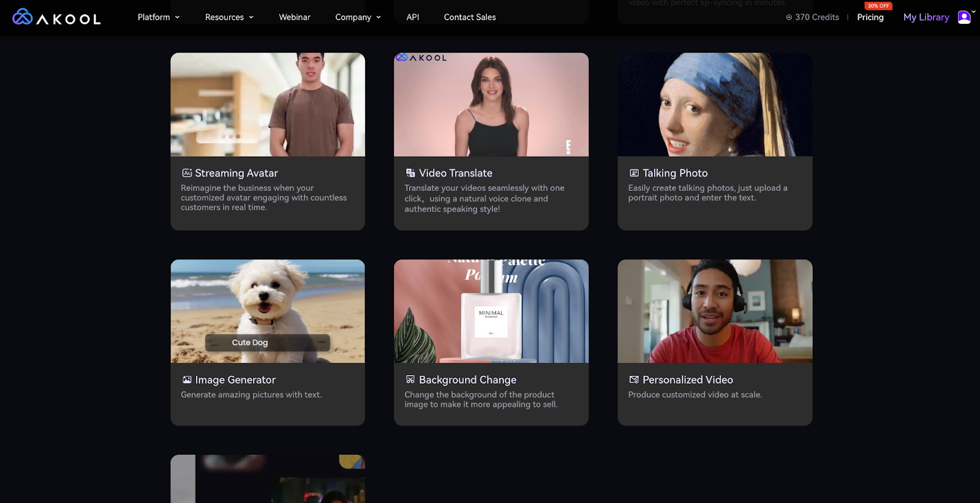Select the Talking Photo painting thumbnail
The height and width of the screenshot is (503, 980).
(715, 105)
